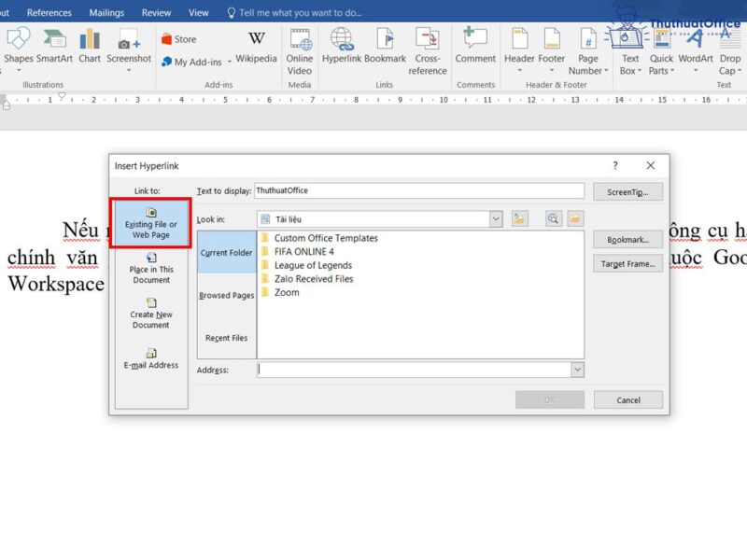Open the Look in folder dropdown
The height and width of the screenshot is (560, 747).
coord(497,217)
